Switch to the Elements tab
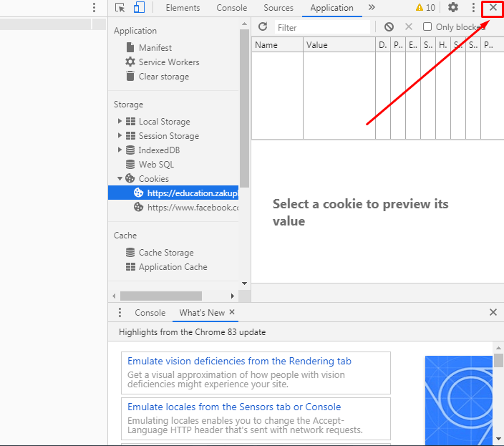The image size is (504, 446). point(183,8)
